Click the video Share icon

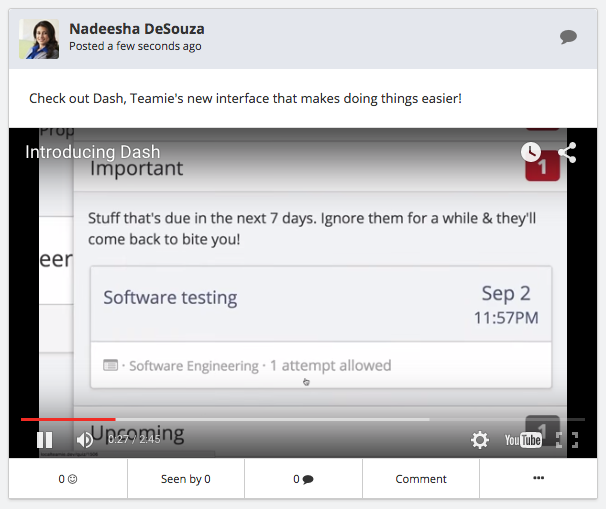567,152
